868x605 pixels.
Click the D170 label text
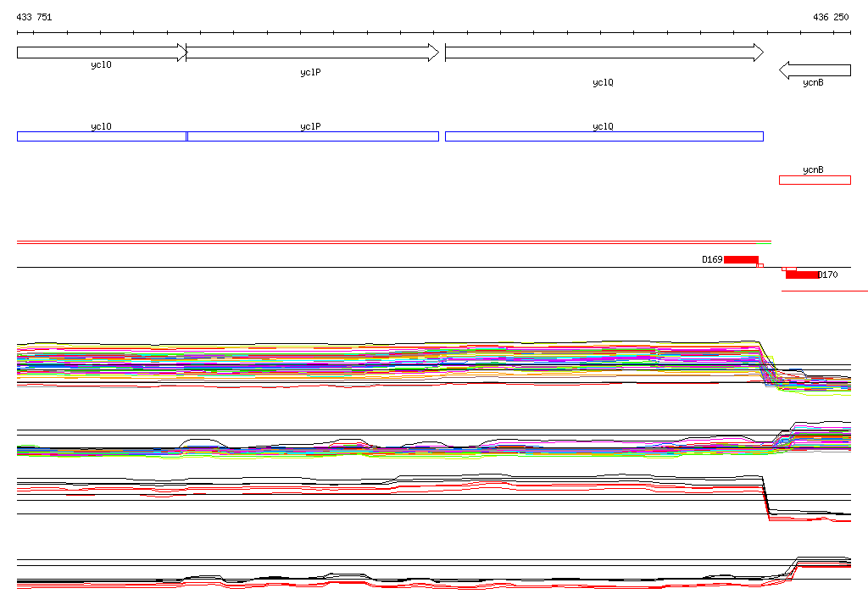click(828, 275)
